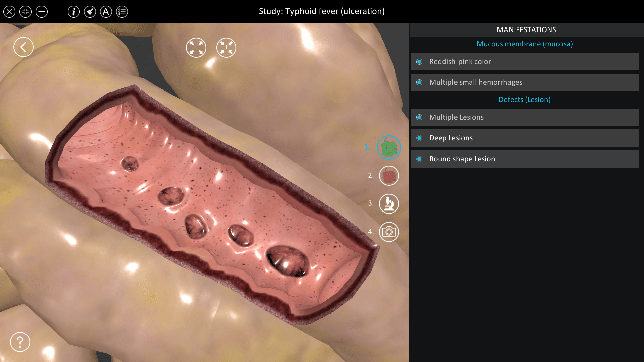Select the paintbrush tool icon
The image size is (644, 362).
(x=90, y=12)
